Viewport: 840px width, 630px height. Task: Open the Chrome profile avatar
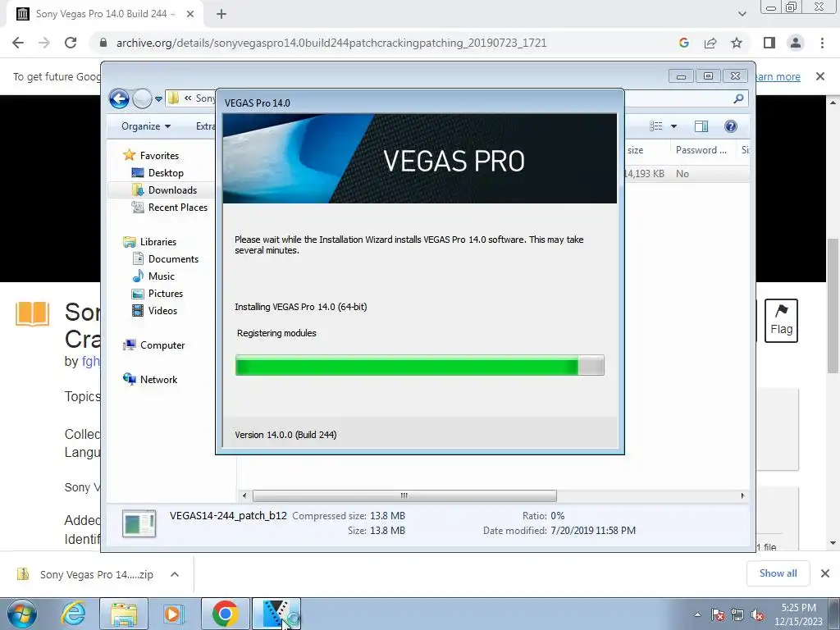point(796,43)
